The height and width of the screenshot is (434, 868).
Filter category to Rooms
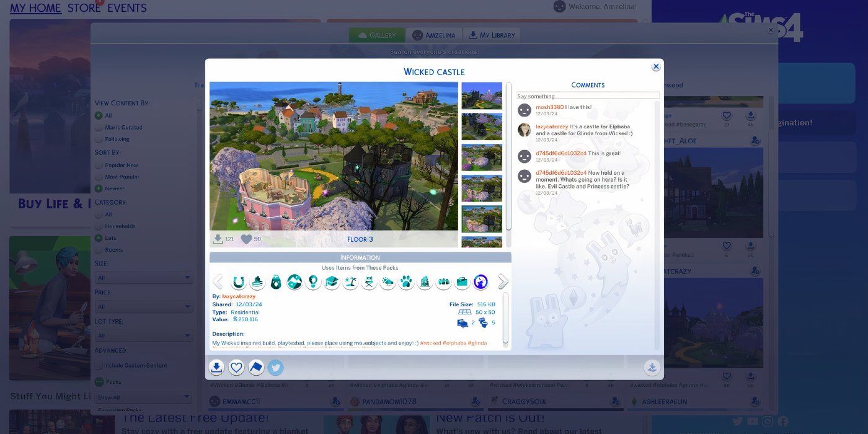tap(99, 250)
